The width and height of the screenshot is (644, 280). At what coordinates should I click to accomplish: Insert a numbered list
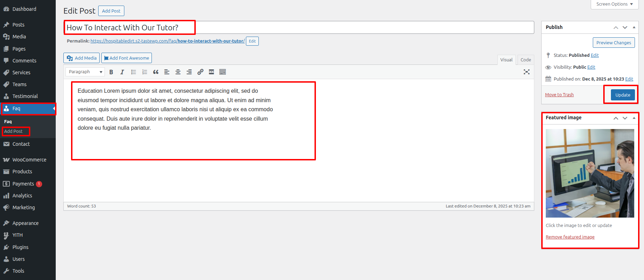tap(145, 72)
